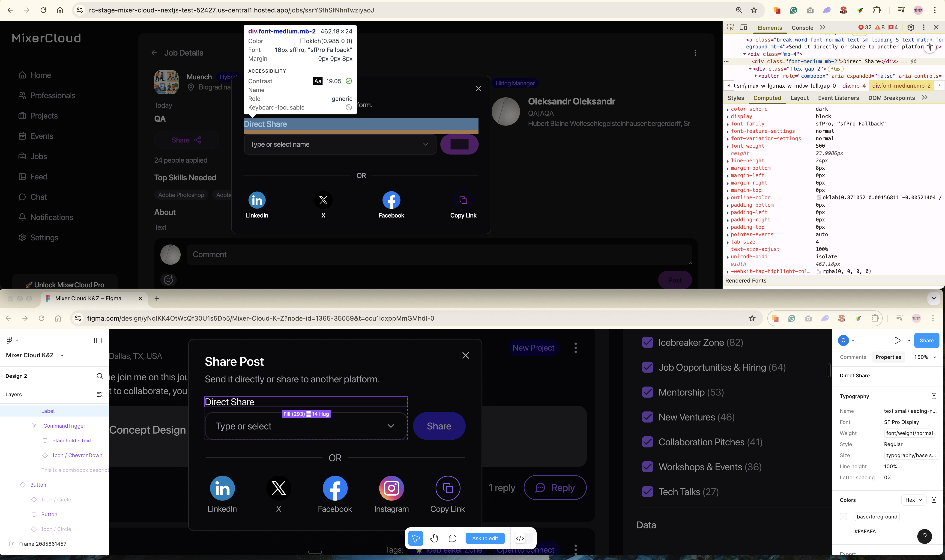
Task: Open the DevTools settings gear
Action: click(911, 27)
